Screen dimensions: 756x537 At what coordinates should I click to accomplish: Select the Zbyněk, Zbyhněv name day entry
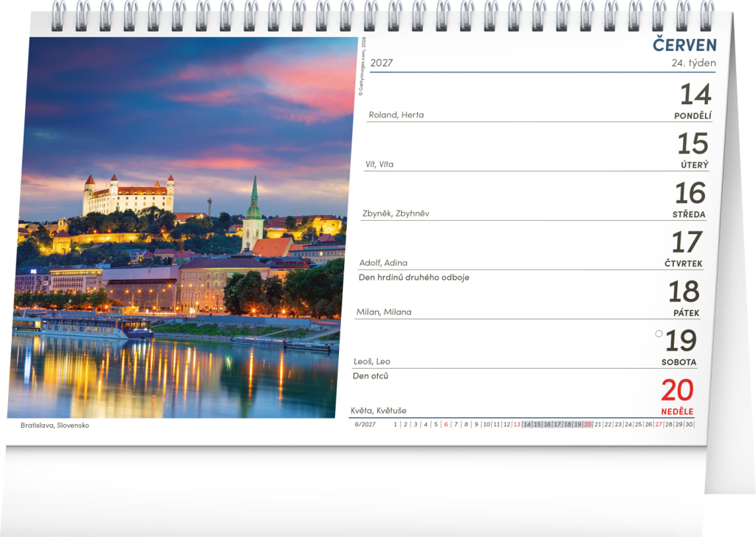[x=396, y=213]
